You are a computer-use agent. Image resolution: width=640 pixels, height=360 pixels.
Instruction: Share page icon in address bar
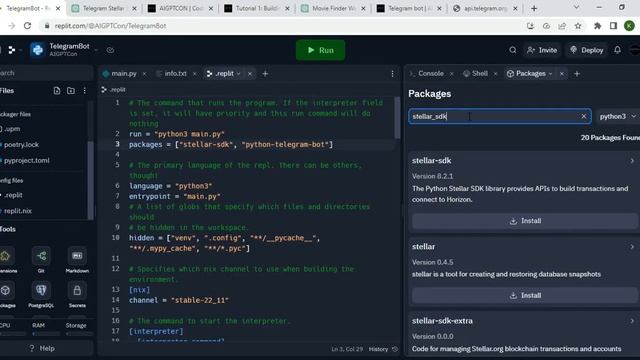(x=562, y=26)
